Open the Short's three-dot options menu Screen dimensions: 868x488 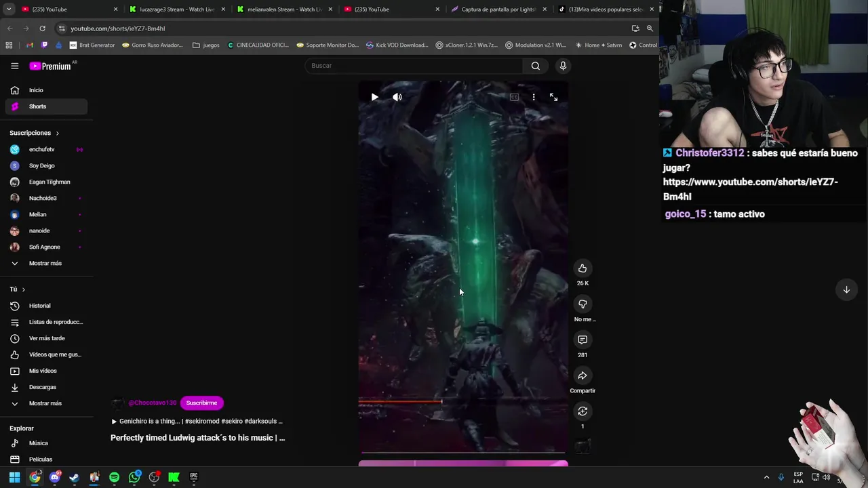pyautogui.click(x=534, y=97)
